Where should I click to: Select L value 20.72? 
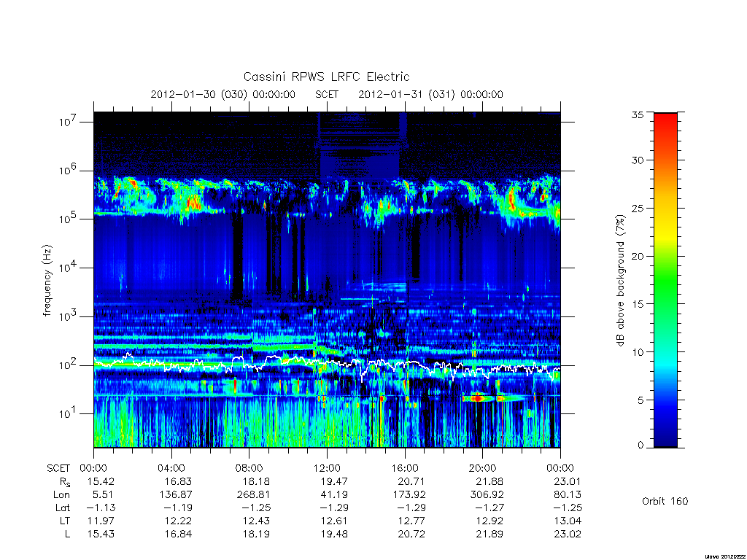411,534
